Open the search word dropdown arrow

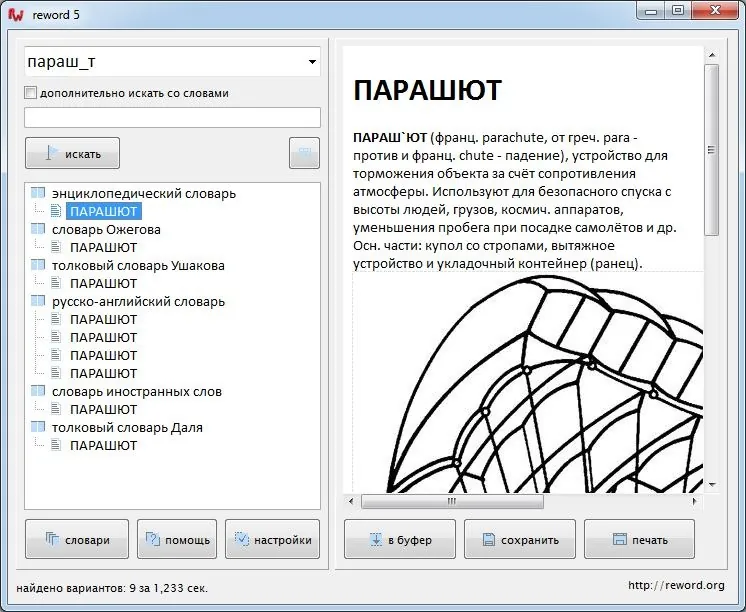312,62
